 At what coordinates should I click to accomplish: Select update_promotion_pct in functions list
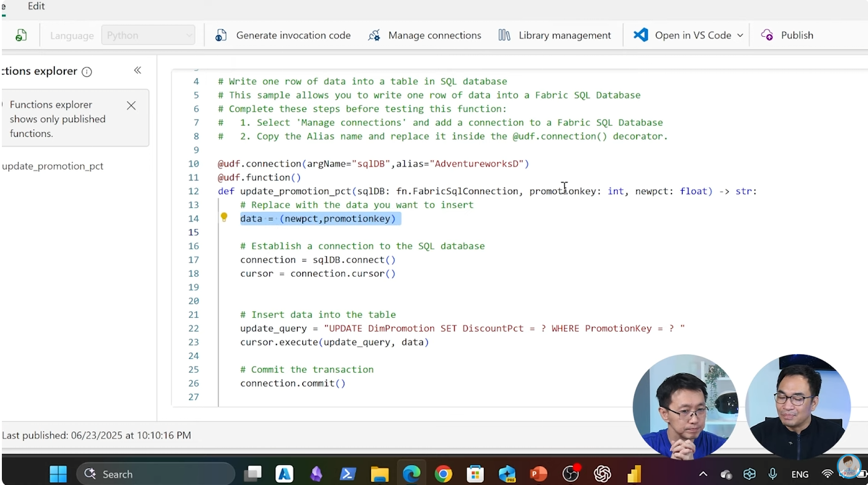tap(53, 166)
